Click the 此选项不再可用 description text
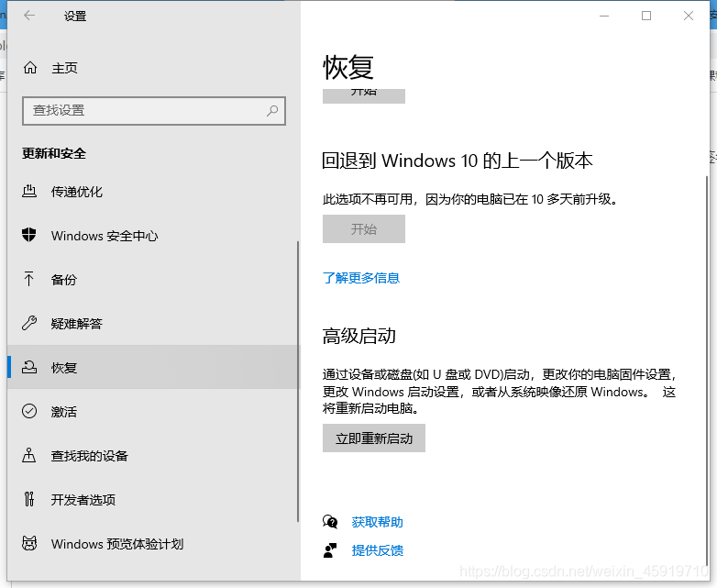 click(x=470, y=199)
